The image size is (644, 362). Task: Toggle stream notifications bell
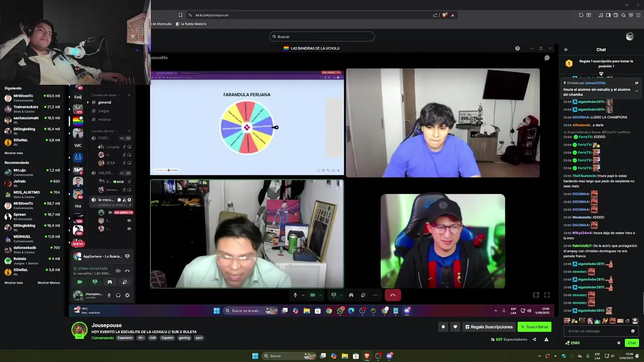click(x=443, y=327)
